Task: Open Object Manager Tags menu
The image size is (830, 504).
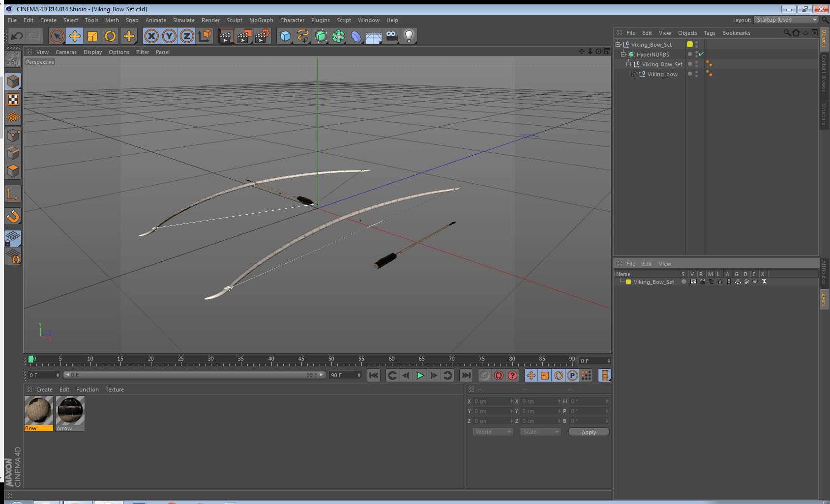Action: [x=710, y=33]
